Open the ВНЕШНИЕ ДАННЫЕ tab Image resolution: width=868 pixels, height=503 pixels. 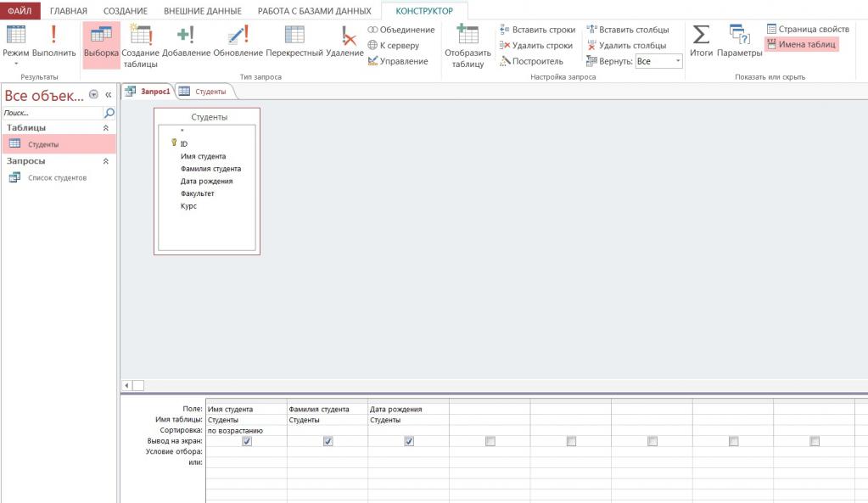click(203, 10)
